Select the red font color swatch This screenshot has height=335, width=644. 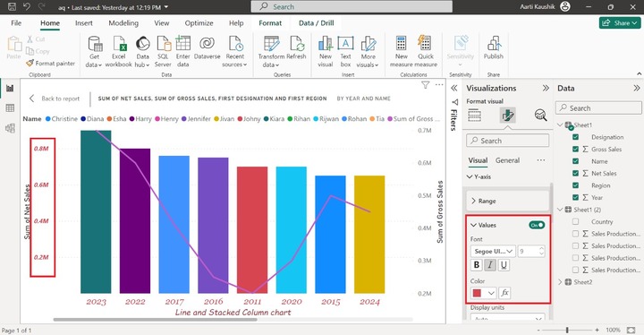pos(477,293)
